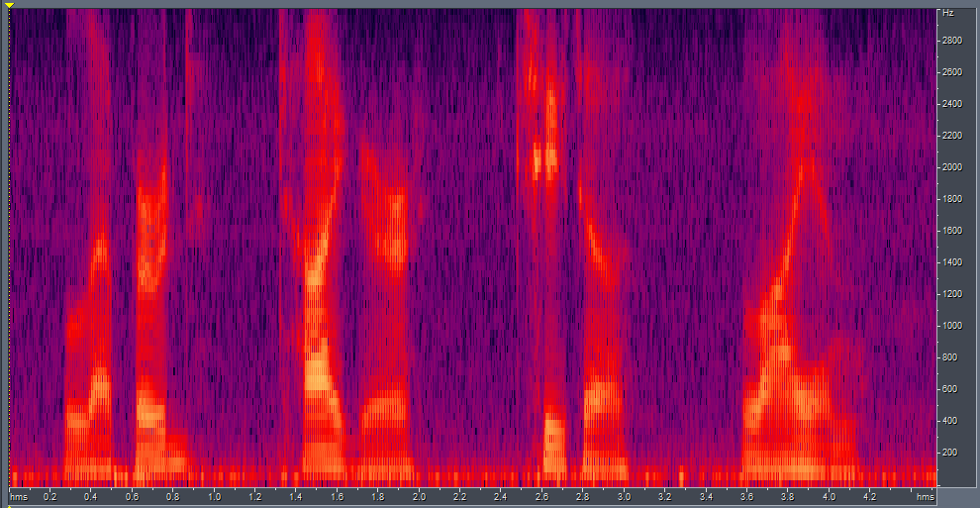Click the 0.6 mark on the time ruler

(132, 497)
